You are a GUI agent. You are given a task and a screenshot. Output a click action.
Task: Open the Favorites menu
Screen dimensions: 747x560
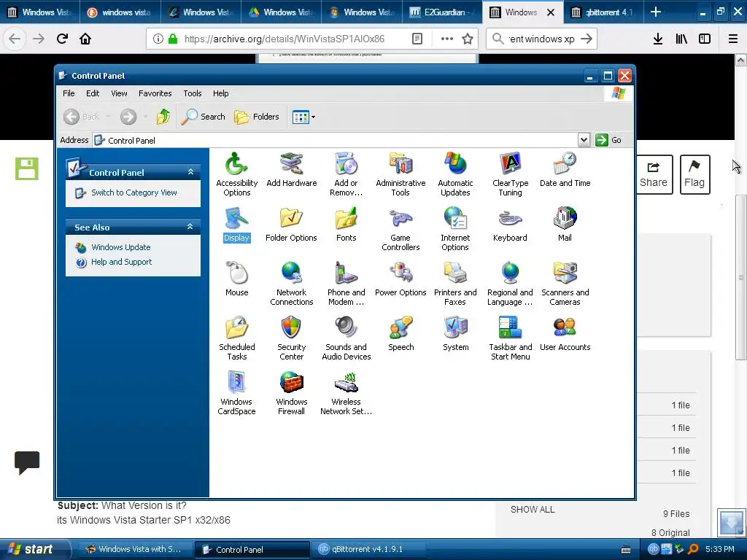pos(155,93)
